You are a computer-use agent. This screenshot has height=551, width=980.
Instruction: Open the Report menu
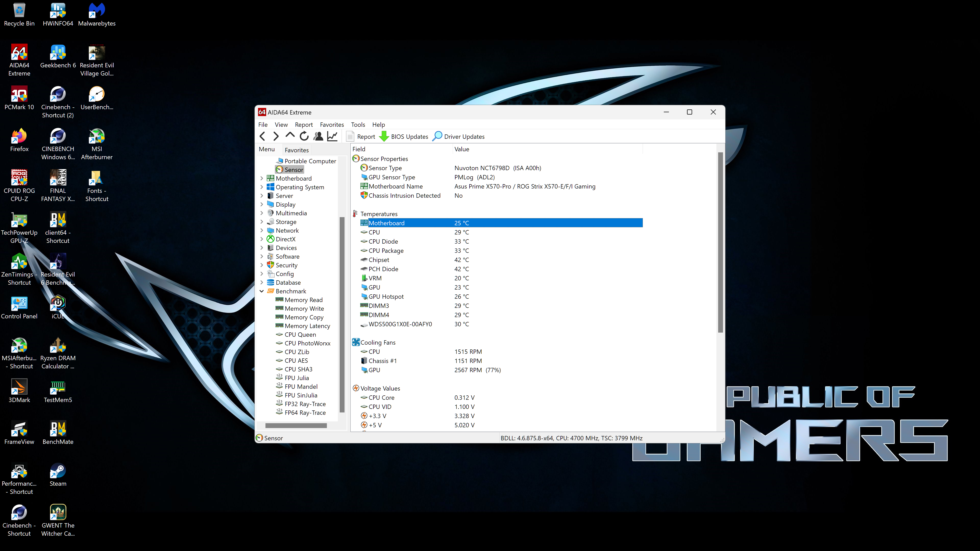(x=304, y=124)
